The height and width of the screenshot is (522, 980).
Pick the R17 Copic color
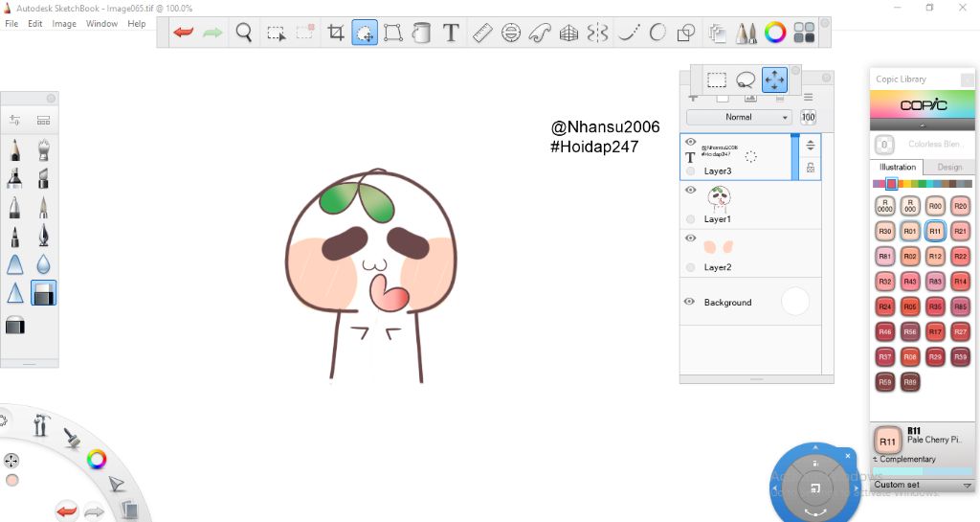935,331
